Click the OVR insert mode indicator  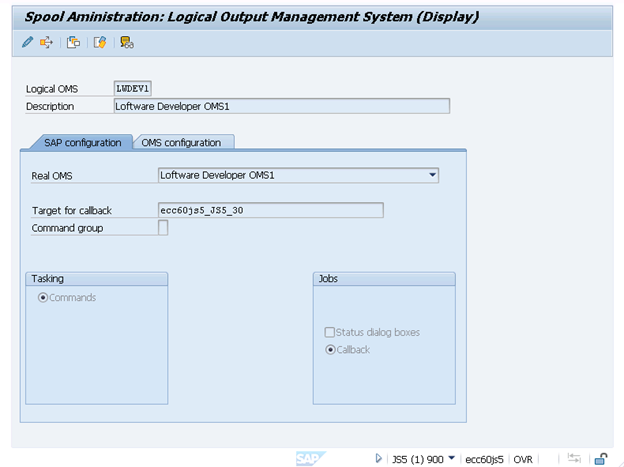523,459
